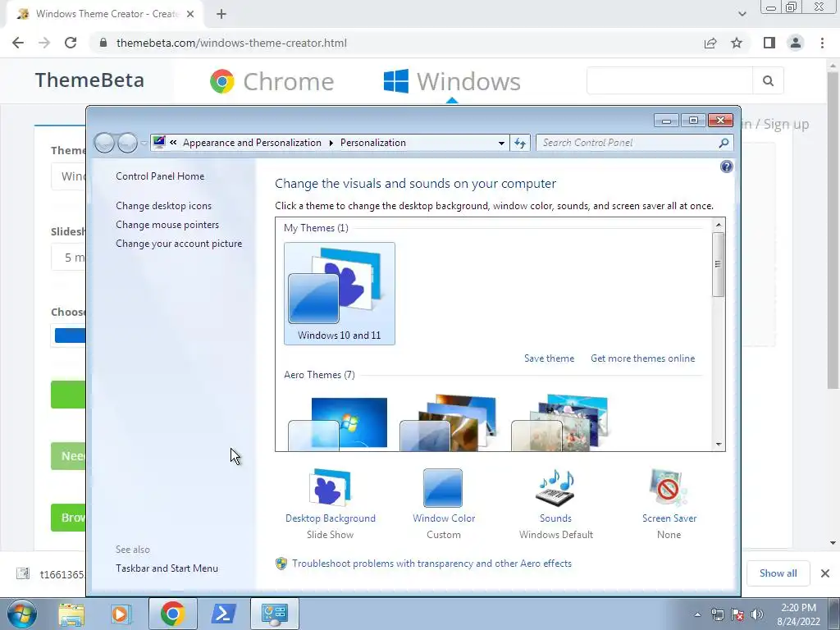The height and width of the screenshot is (630, 840).
Task: Expand the address bar path dropdown
Action: click(501, 143)
